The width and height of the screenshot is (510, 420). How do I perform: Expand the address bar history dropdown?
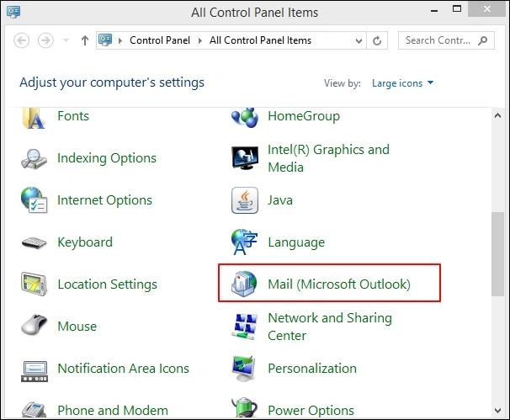359,41
